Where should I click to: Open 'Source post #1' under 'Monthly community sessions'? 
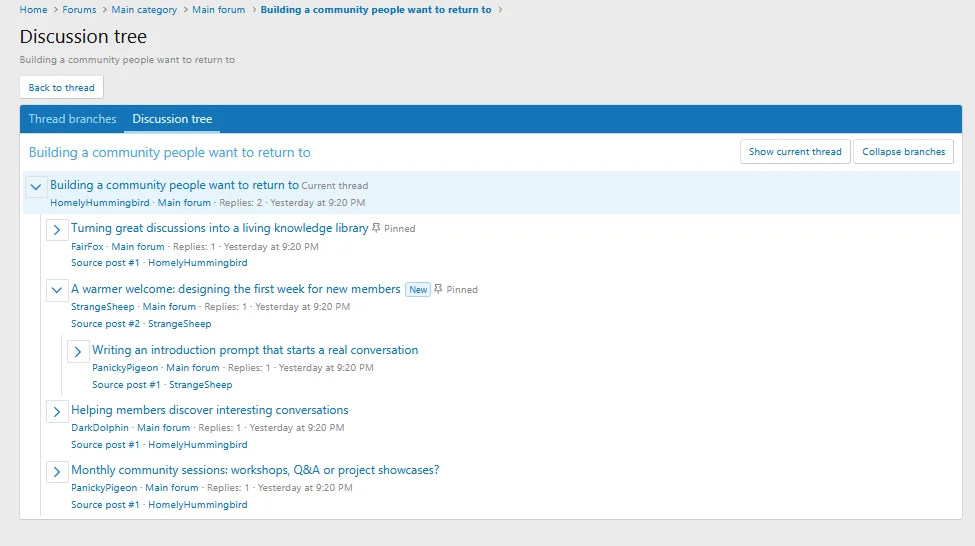pos(105,505)
